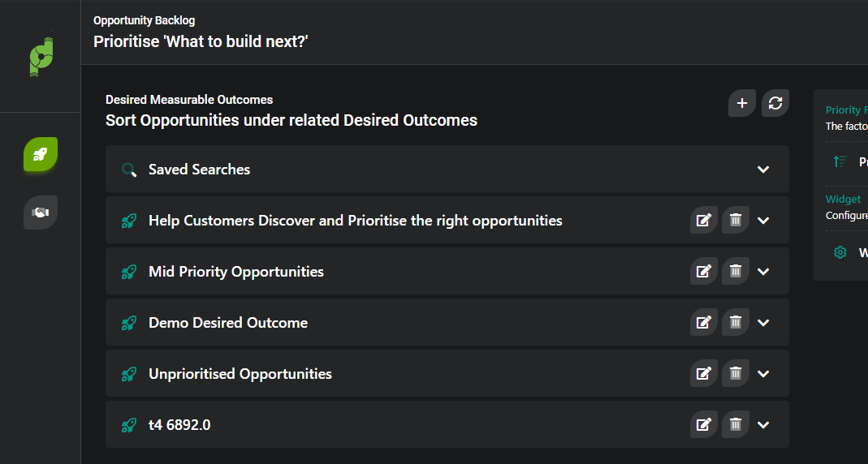Image resolution: width=868 pixels, height=464 pixels.
Task: Open the handshake sidebar icon
Action: (41, 212)
